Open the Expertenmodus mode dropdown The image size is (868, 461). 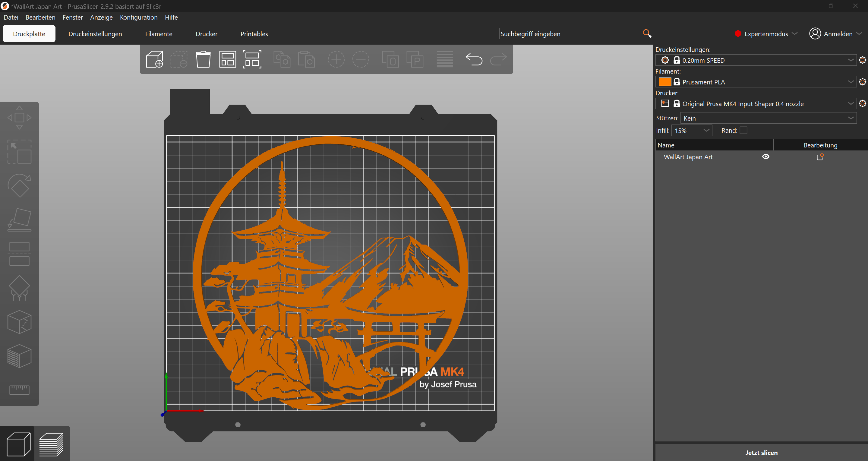(x=766, y=34)
